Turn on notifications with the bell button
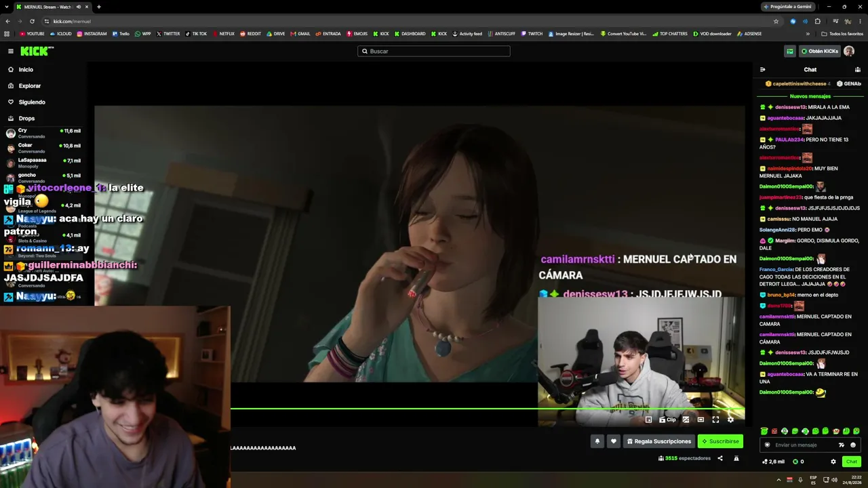Image resolution: width=868 pixels, height=488 pixels. (x=597, y=441)
